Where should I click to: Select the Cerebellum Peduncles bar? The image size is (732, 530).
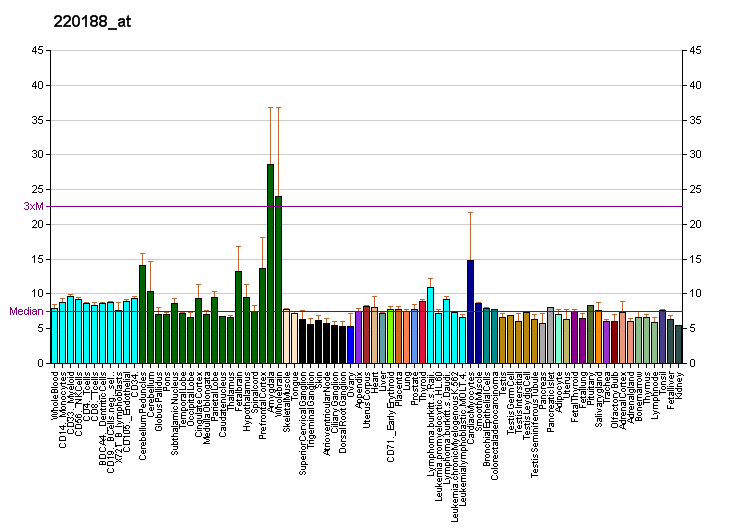tap(142, 314)
